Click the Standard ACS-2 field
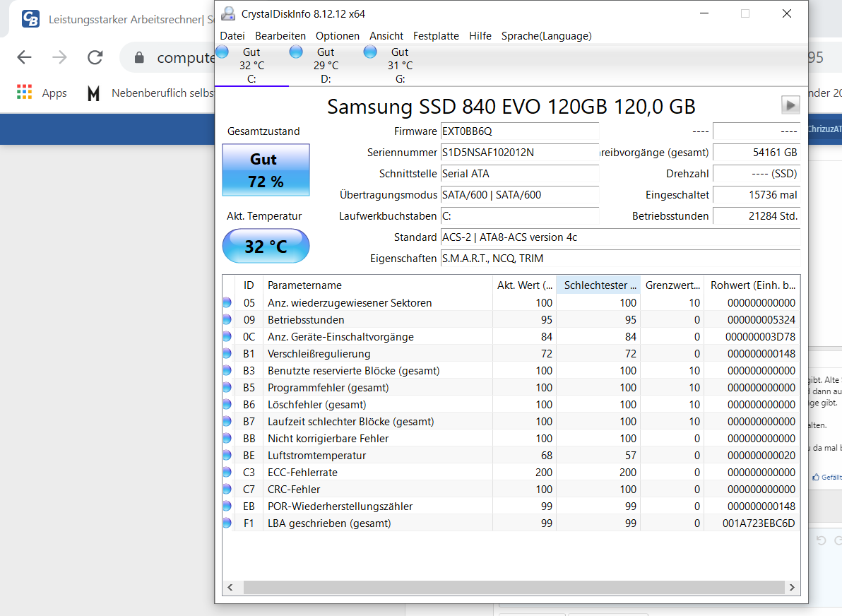842x616 pixels. [x=620, y=237]
